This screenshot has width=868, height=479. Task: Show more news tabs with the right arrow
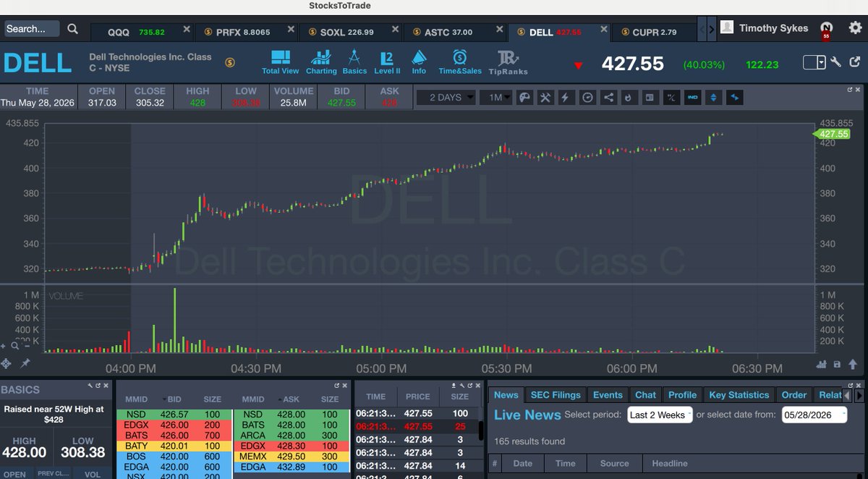click(859, 395)
